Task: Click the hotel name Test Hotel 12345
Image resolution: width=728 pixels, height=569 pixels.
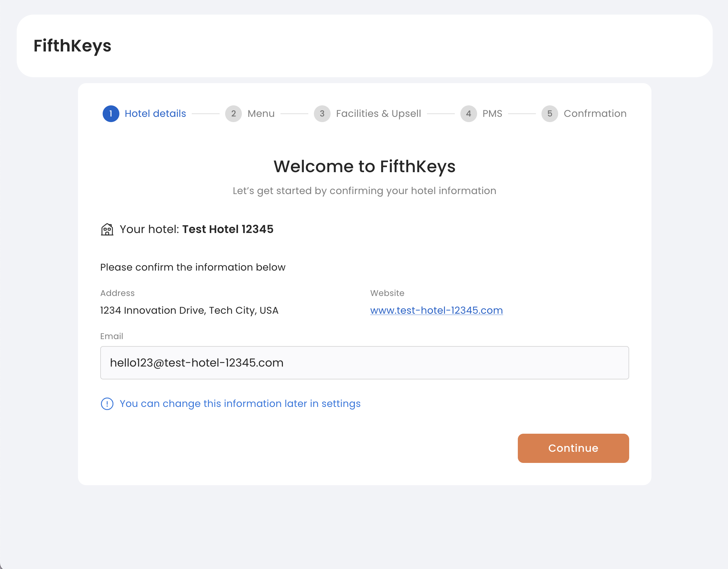Action: pos(228,230)
